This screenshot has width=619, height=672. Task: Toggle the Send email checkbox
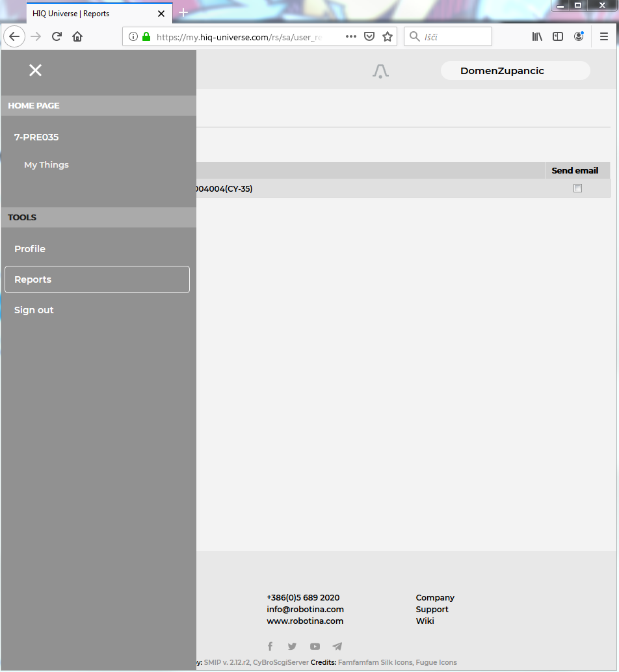[x=577, y=188]
